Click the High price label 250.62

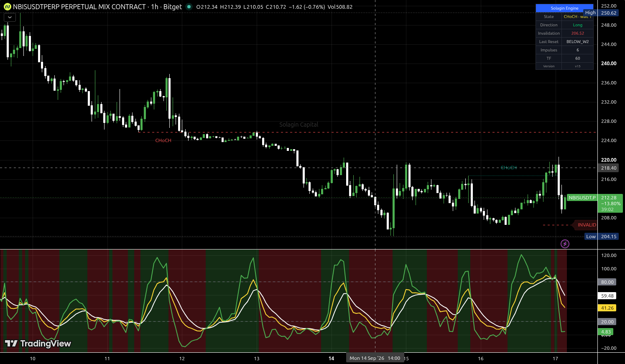609,13
